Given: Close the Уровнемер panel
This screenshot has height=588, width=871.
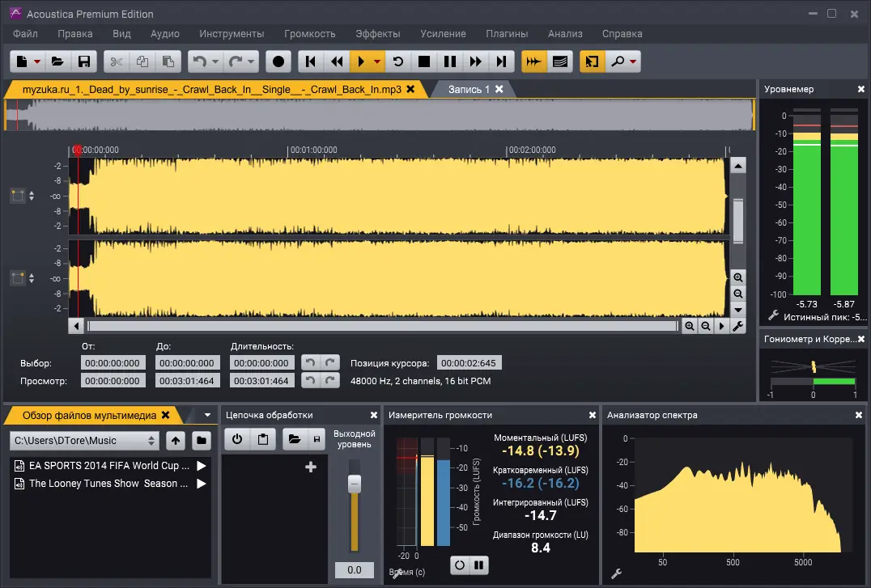Looking at the screenshot, I should coord(861,89).
